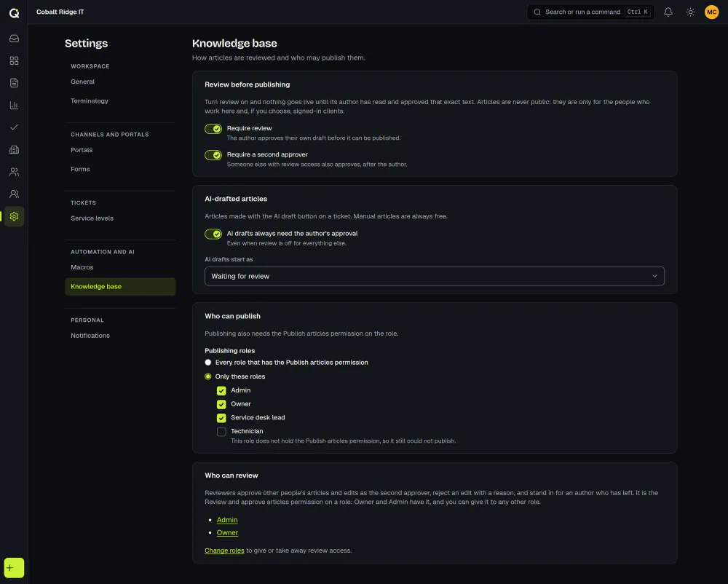Open the inbox icon in the sidebar
Image resolution: width=728 pixels, height=584 pixels.
tap(14, 39)
